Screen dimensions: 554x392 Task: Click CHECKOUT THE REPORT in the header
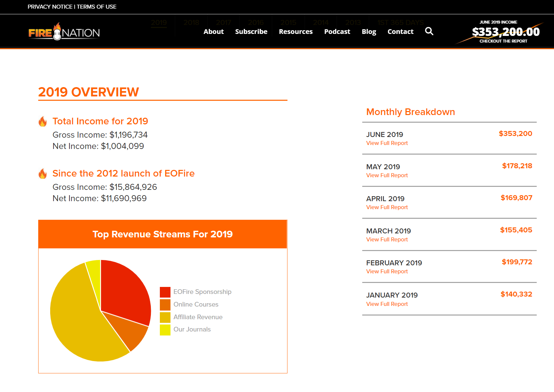click(x=503, y=41)
